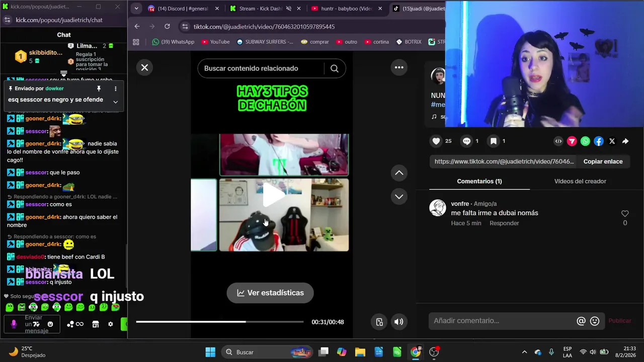Save the video with bookmark icon
This screenshot has height=362, width=644.
click(494, 141)
